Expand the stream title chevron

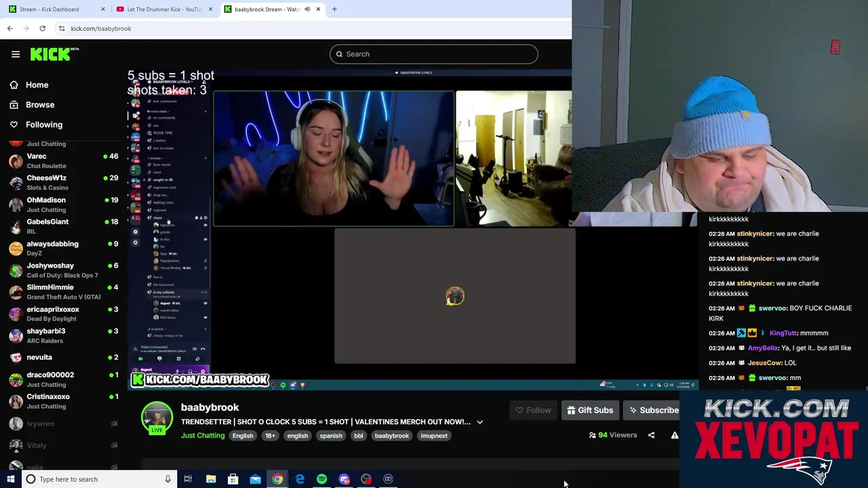[x=479, y=422]
